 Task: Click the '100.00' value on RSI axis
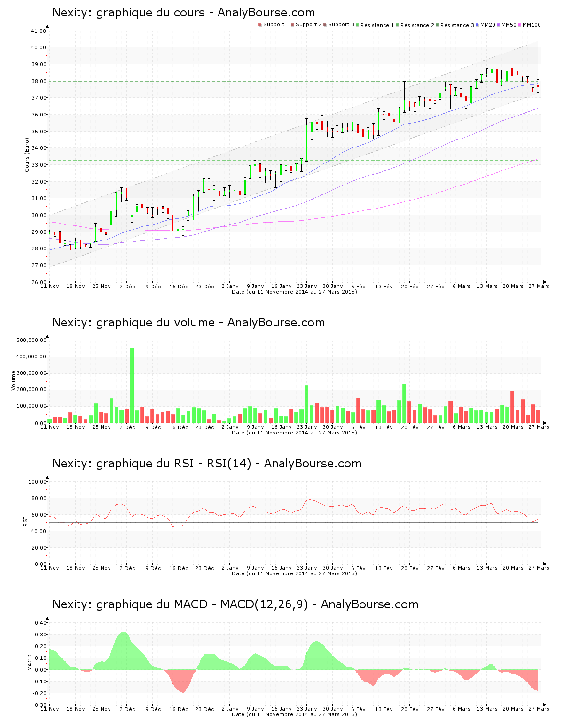[38, 482]
